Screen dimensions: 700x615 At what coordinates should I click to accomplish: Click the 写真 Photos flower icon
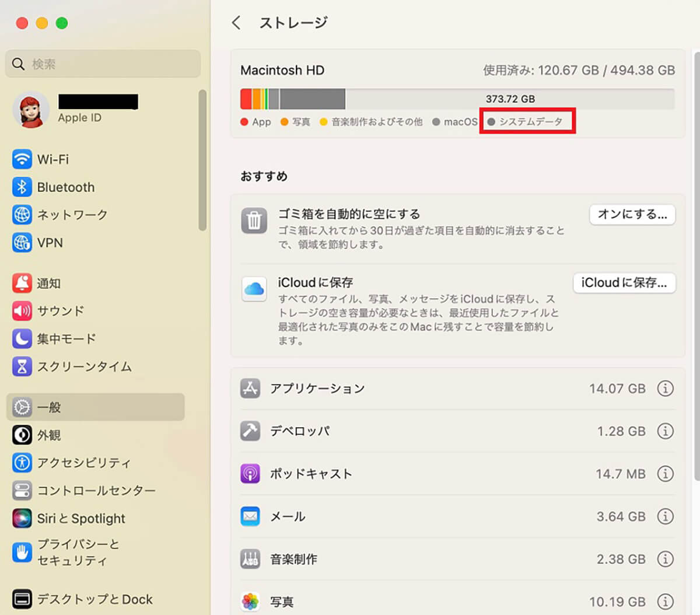tap(250, 601)
